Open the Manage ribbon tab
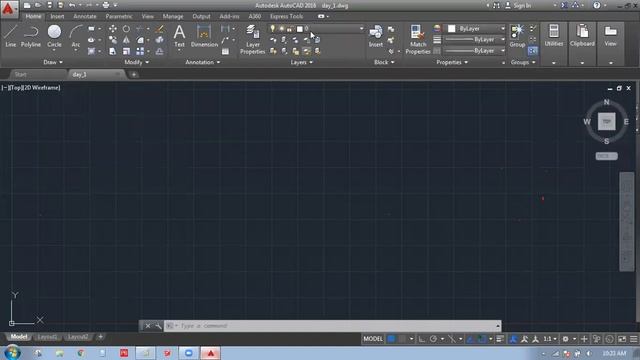Viewport: 640px width, 360px height. [x=173, y=16]
